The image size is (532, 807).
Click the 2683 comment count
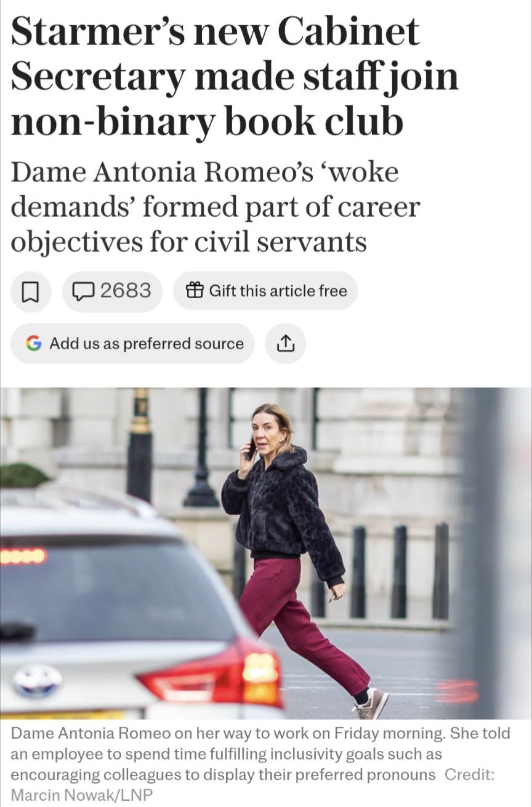(125, 290)
